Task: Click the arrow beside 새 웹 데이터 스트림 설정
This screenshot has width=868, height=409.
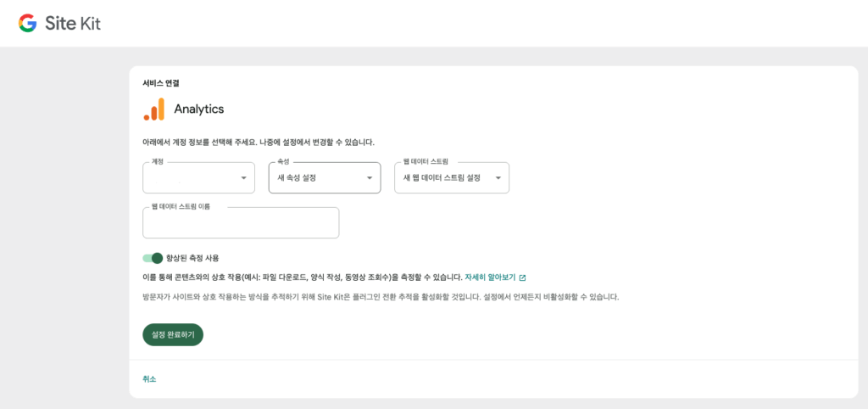Action: [498, 178]
